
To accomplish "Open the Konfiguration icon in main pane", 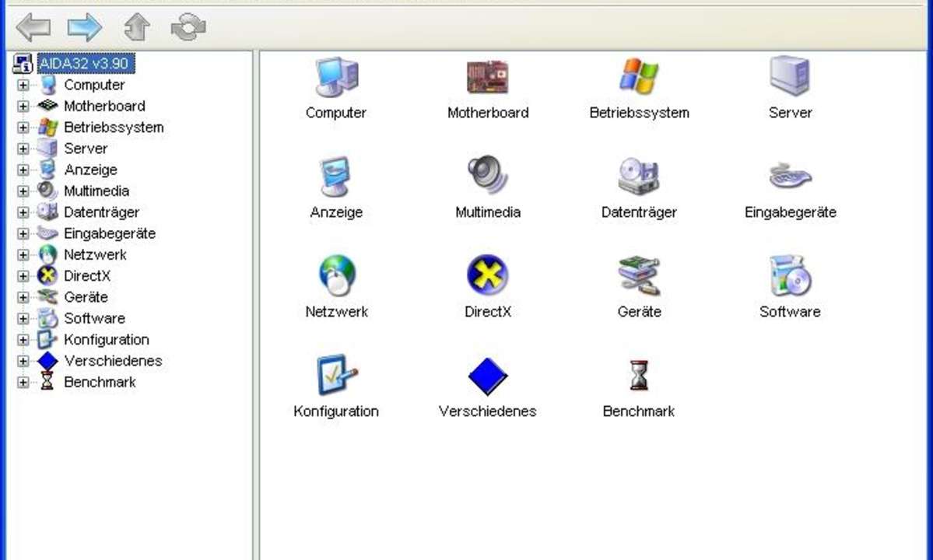I will point(336,375).
